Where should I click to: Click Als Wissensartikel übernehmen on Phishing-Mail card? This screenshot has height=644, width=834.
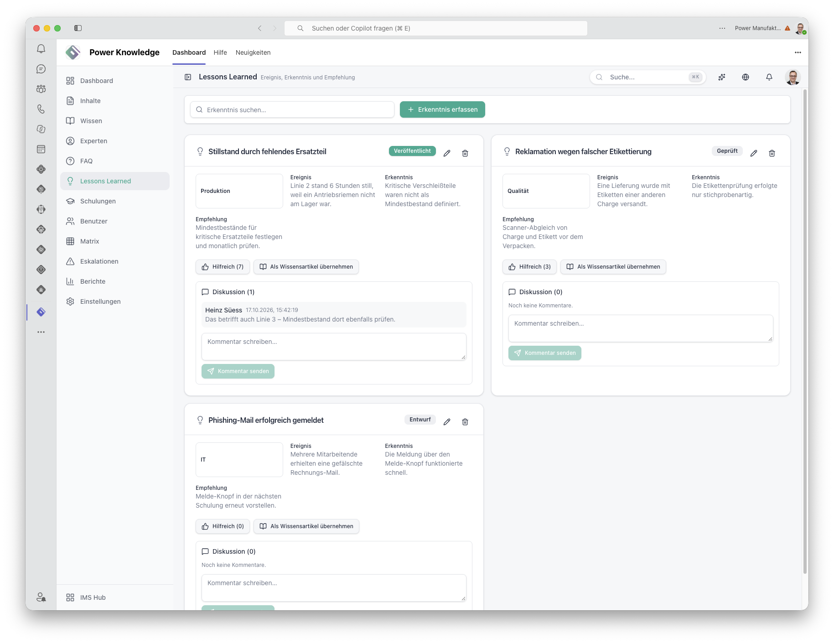coord(306,526)
